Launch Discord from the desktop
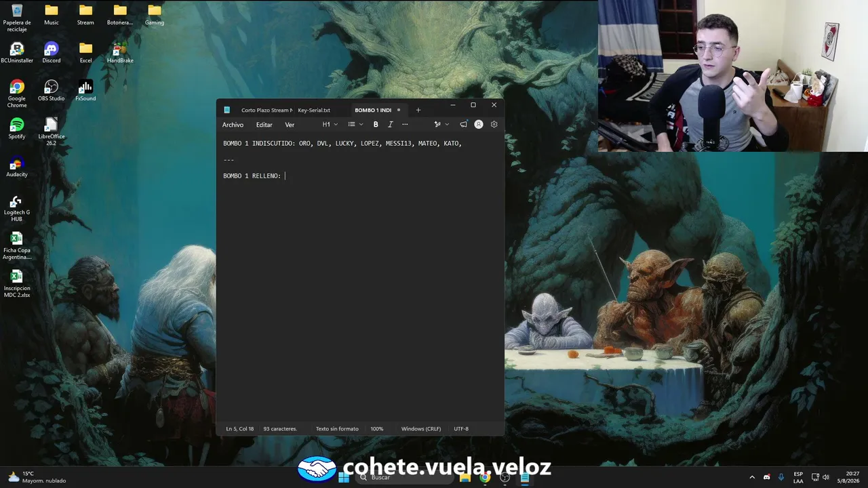Image resolution: width=868 pixels, height=488 pixels. click(x=52, y=53)
